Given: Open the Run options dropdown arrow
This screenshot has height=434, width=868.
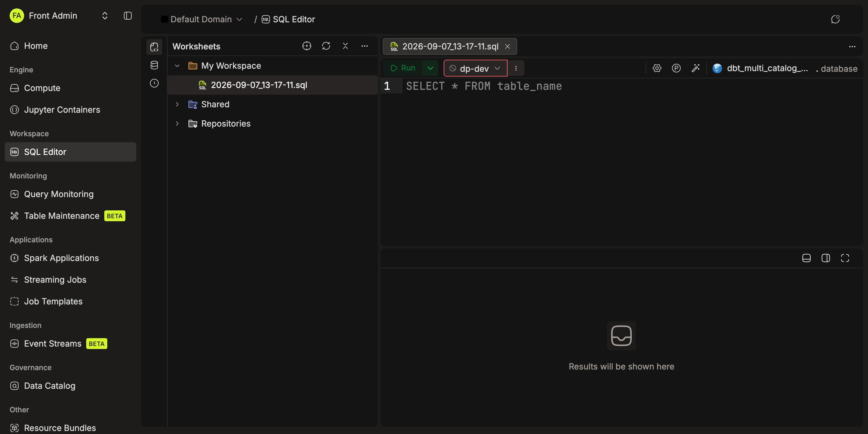Looking at the screenshot, I should tap(430, 68).
